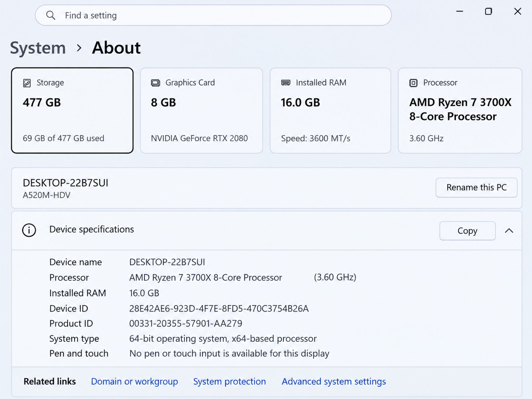Viewport: 532px width, 399px height.
Task: Click the breadcrumb chevron after System
Action: [79, 48]
